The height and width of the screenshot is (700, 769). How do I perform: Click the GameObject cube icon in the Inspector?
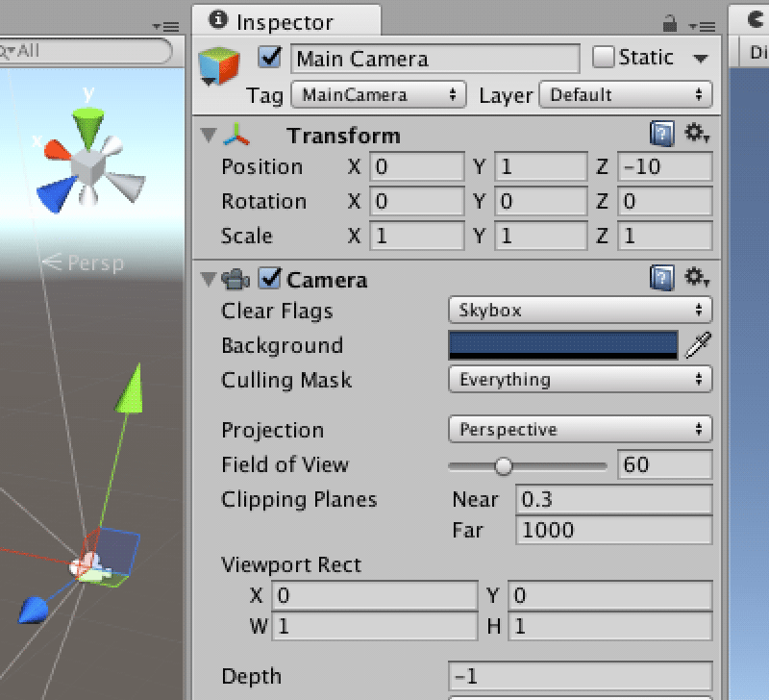(219, 65)
